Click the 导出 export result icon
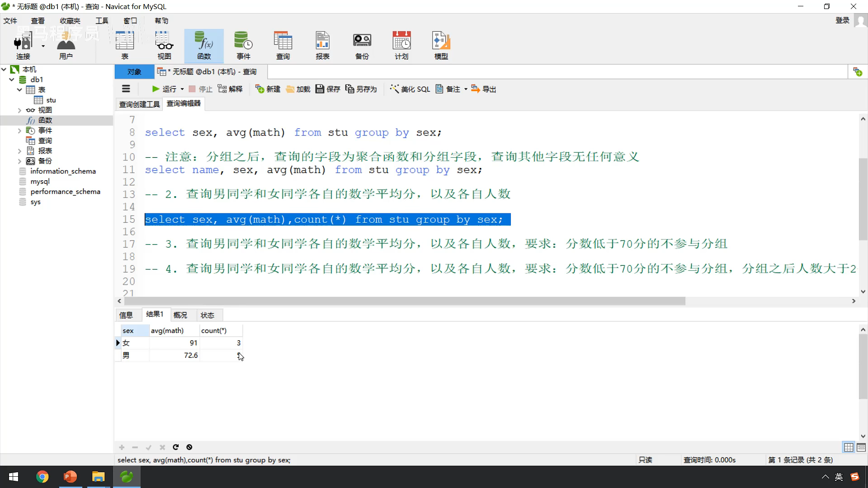 475,89
